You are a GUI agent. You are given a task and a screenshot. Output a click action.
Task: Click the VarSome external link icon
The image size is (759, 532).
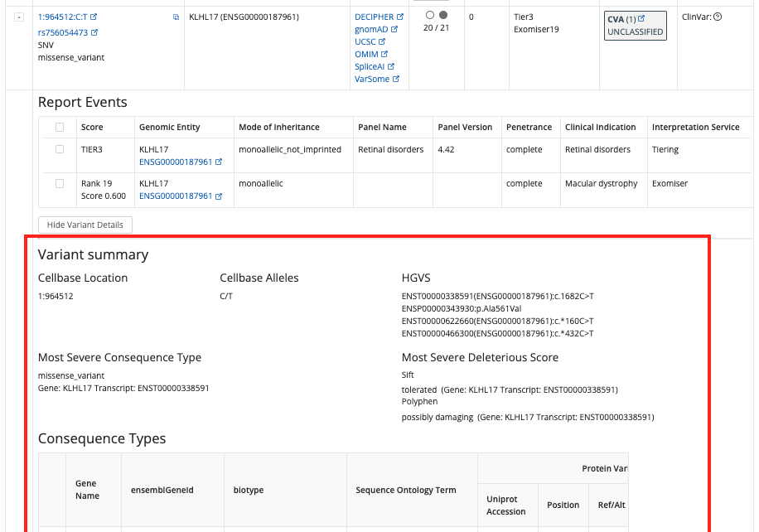(x=396, y=79)
